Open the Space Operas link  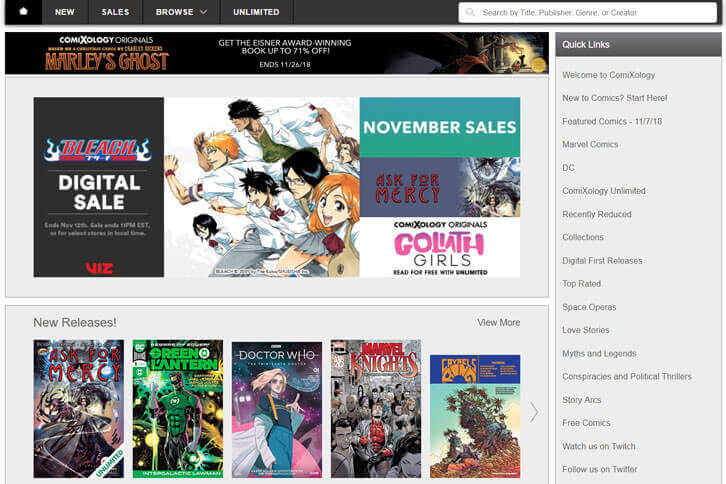click(x=589, y=307)
